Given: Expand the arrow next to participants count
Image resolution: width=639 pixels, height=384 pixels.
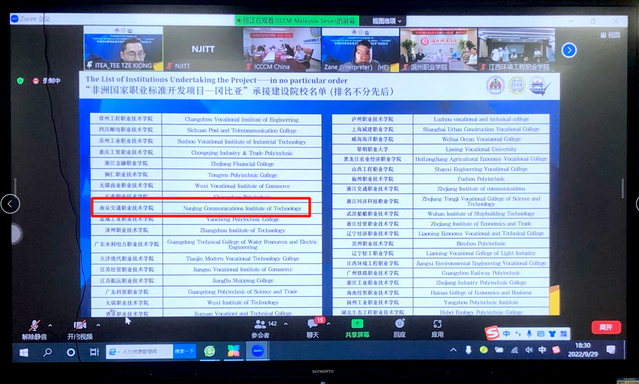Looking at the screenshot, I should point(286,324).
